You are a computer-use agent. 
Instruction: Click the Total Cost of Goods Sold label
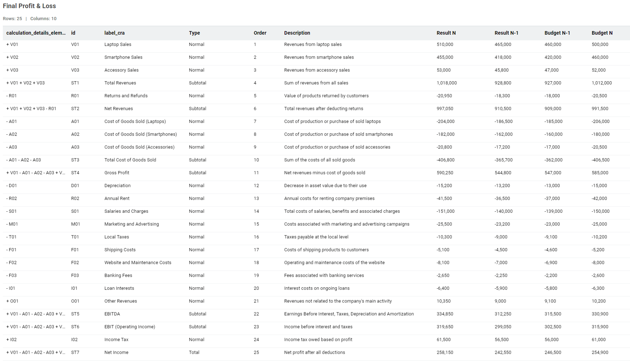tap(130, 160)
